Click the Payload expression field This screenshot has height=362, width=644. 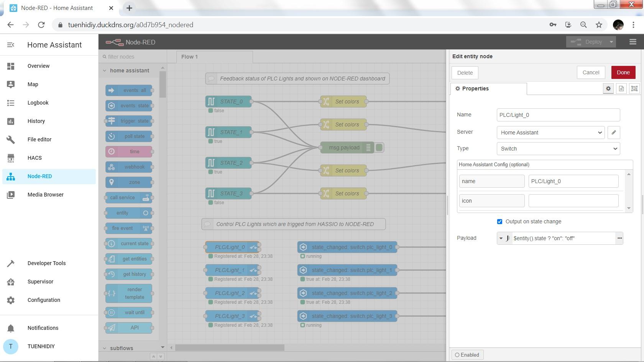[563, 238]
